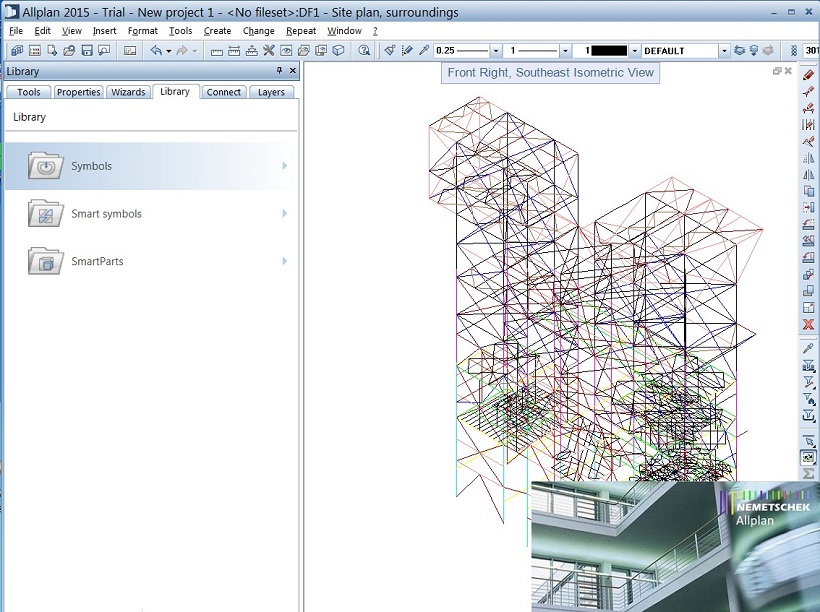Open the Insert menu
The width and height of the screenshot is (820, 612).
click(105, 31)
